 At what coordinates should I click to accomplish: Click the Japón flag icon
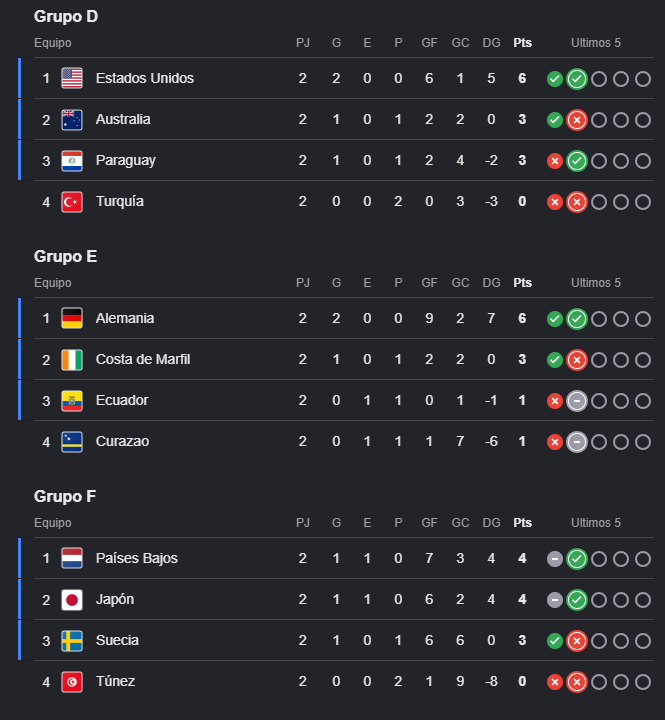coord(72,600)
